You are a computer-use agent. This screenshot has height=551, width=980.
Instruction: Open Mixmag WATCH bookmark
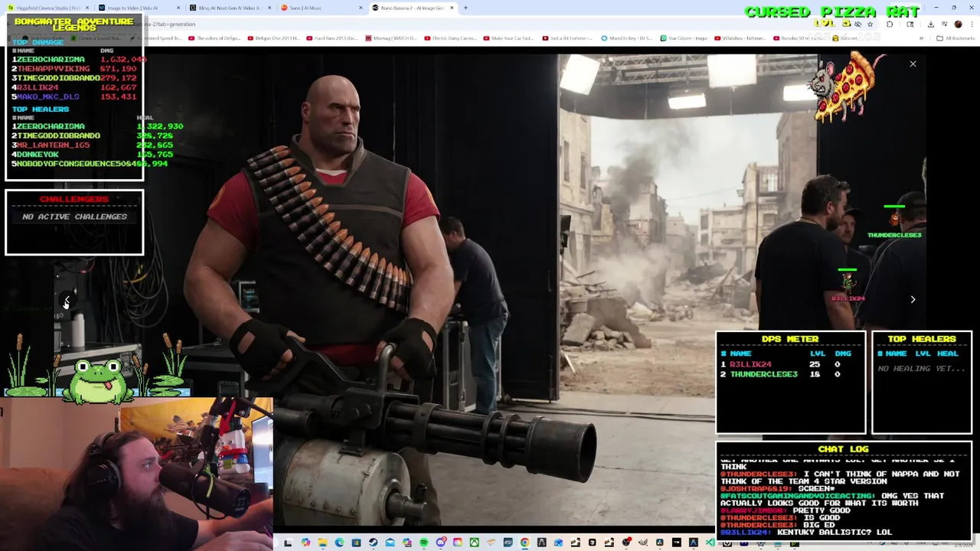(x=391, y=38)
